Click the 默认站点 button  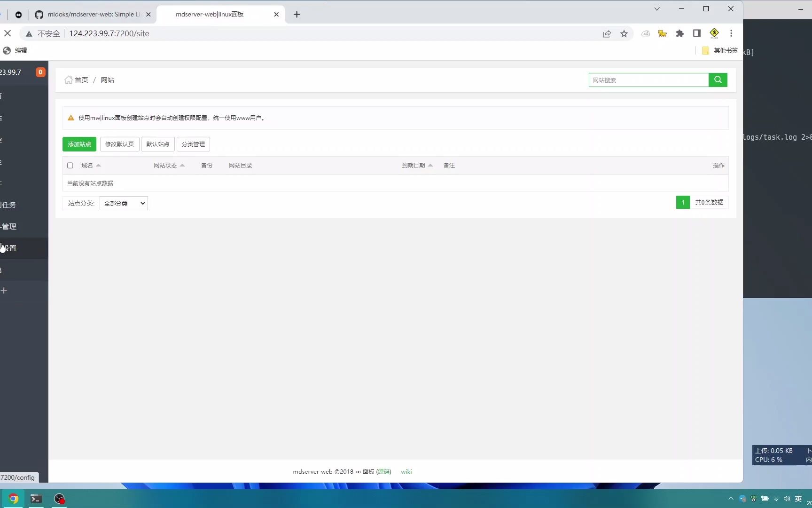click(158, 144)
